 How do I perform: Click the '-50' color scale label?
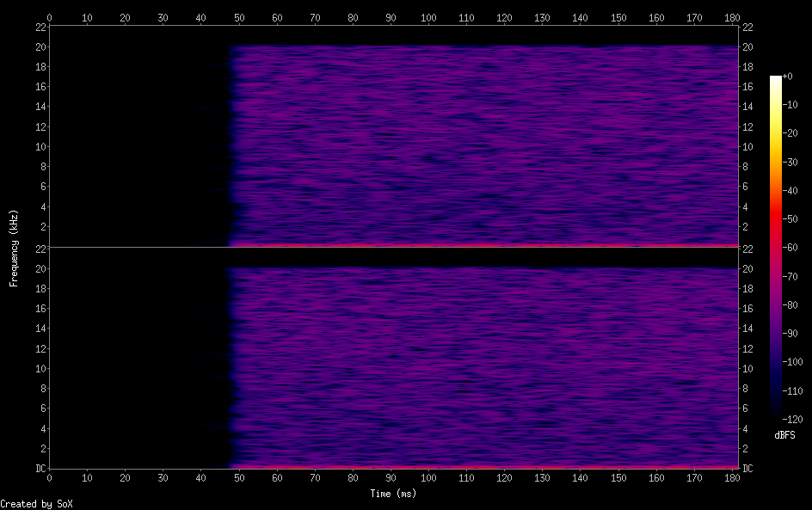click(x=790, y=219)
